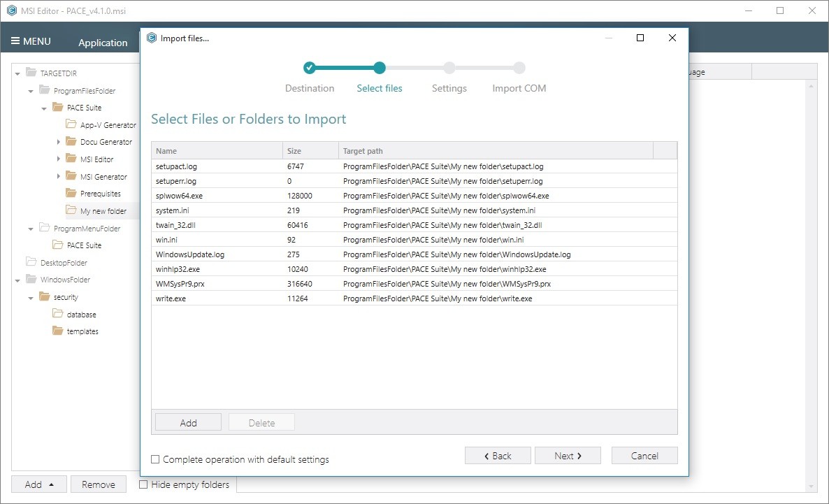The image size is (829, 504).
Task: Click templates folder icon
Action: pos(57,331)
